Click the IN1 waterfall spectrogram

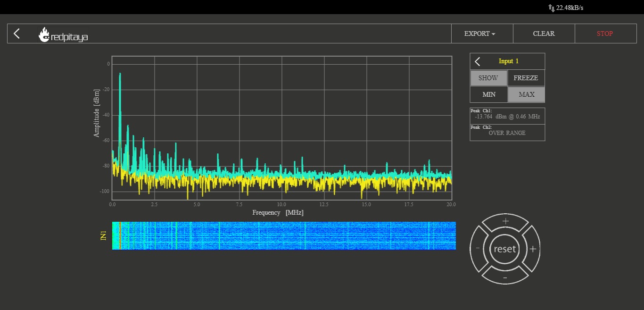tap(284, 235)
